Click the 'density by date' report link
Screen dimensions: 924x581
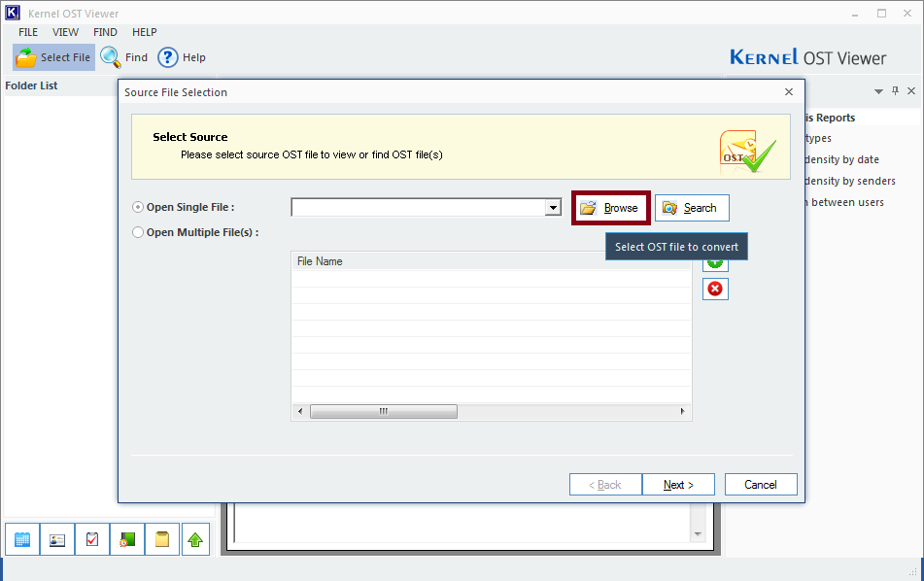pyautogui.click(x=842, y=159)
